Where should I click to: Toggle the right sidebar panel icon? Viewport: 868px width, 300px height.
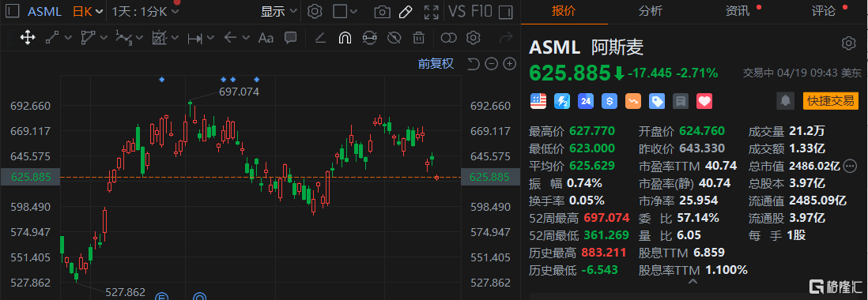(505, 11)
